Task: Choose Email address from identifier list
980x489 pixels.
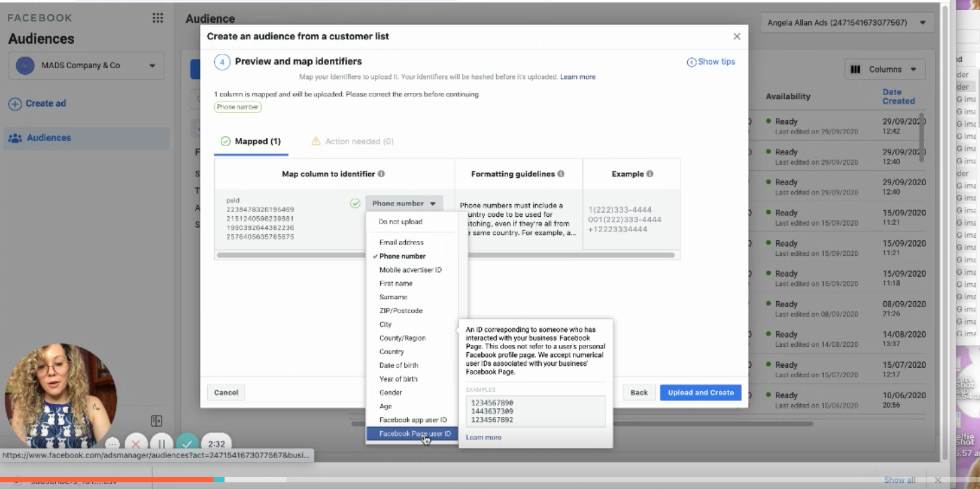Action: [x=402, y=242]
